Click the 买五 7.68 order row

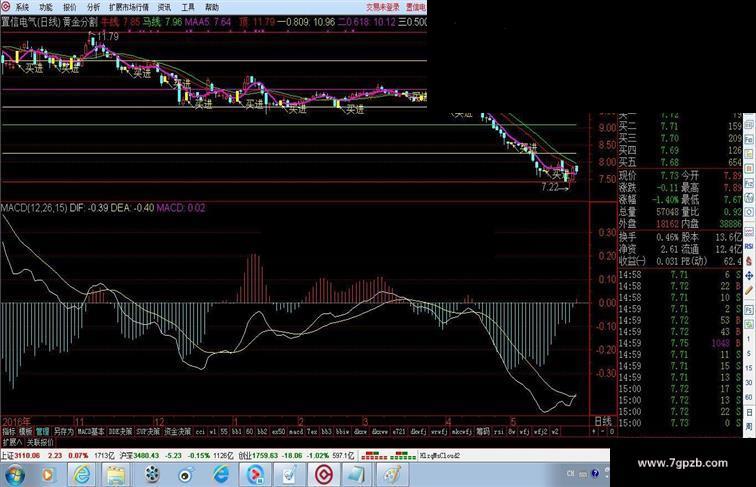pyautogui.click(x=680, y=162)
